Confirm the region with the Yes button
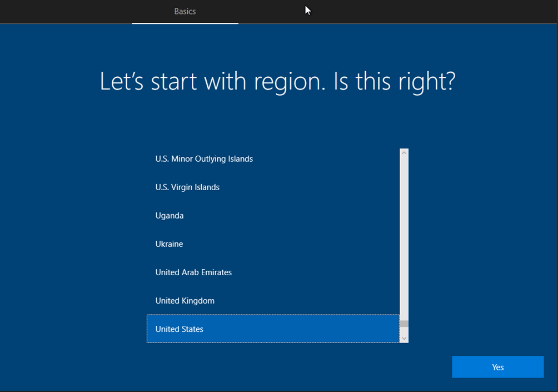The height and width of the screenshot is (392, 558). pos(497,367)
